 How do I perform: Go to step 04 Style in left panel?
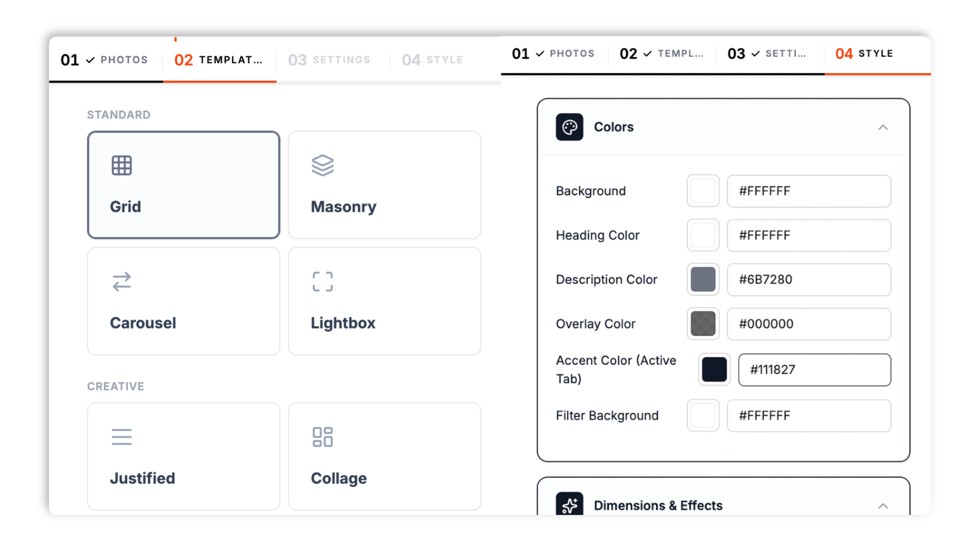click(432, 60)
